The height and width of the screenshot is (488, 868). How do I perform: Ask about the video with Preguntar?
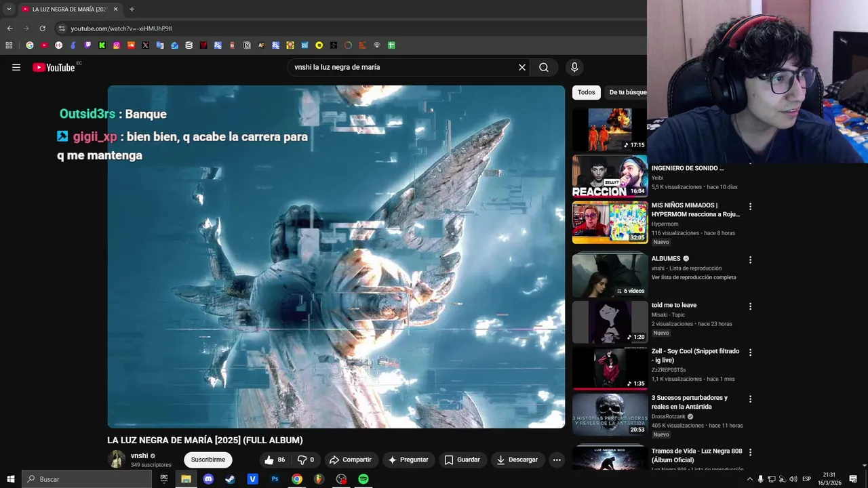pyautogui.click(x=408, y=460)
